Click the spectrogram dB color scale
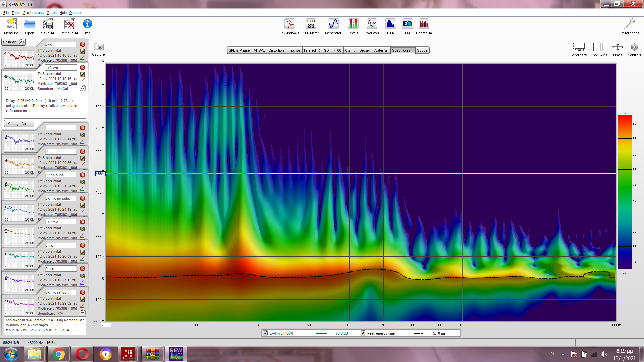Screen dimensions: 644x362 coord(625,192)
